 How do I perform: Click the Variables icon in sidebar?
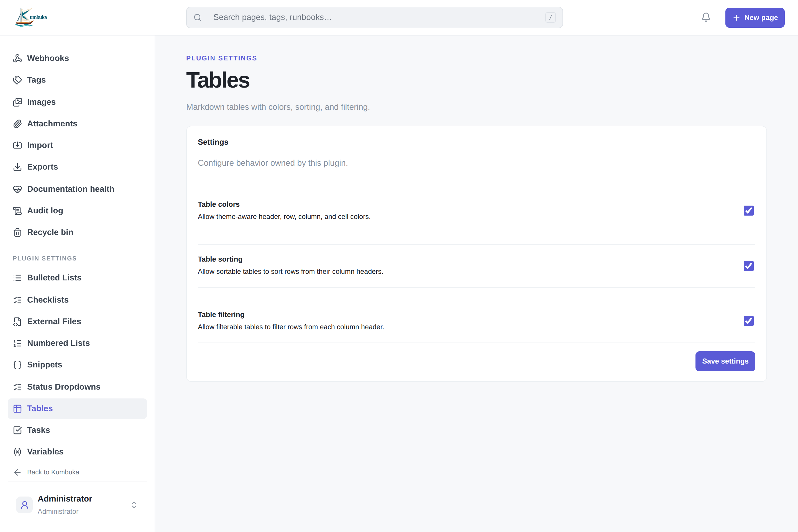point(17,452)
